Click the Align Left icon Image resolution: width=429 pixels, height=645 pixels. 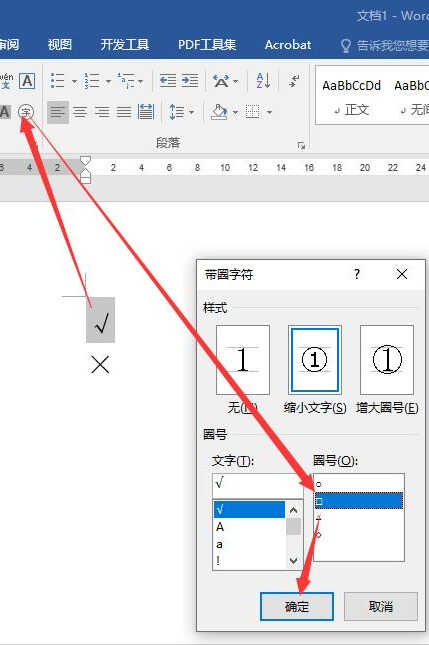58,112
